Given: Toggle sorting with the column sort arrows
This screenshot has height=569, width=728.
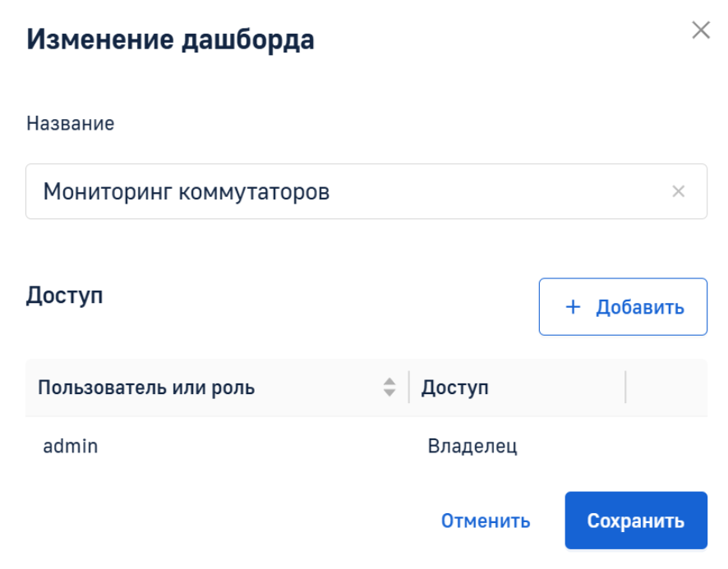Looking at the screenshot, I should coord(389,387).
